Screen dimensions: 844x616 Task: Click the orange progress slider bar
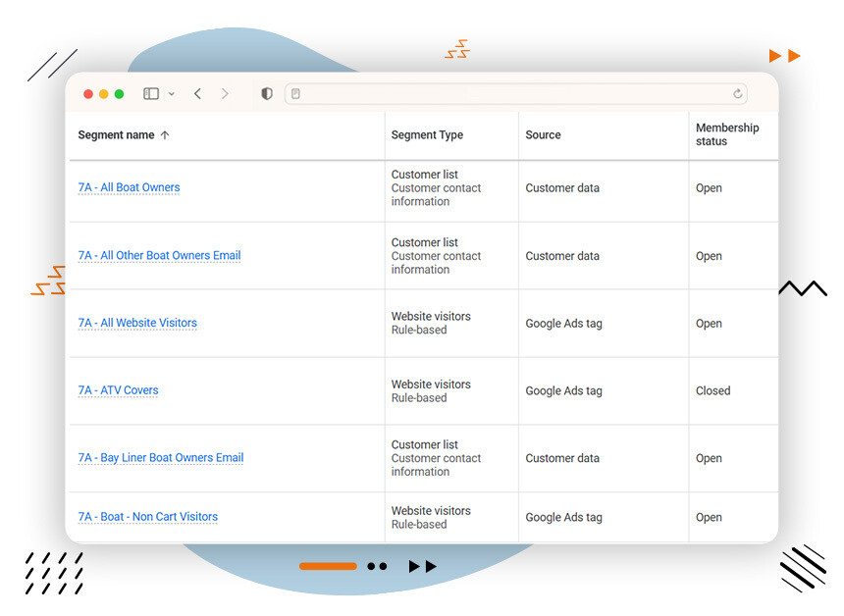point(329,566)
